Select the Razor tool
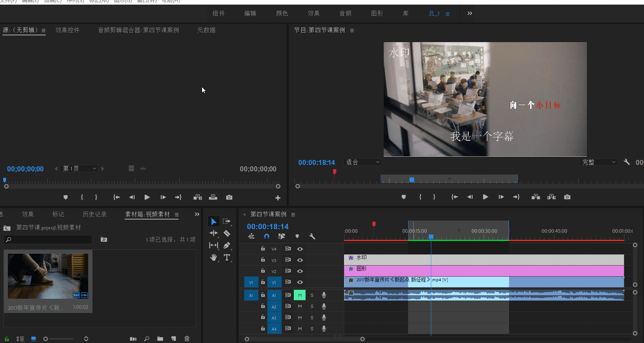 pyautogui.click(x=227, y=233)
